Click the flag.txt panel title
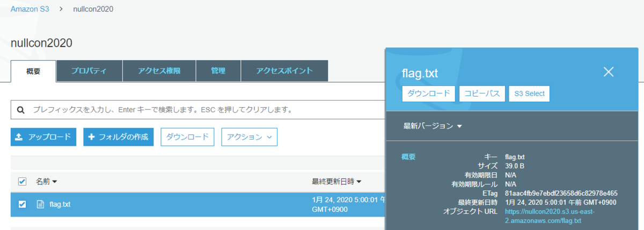Image resolution: width=644 pixels, height=230 pixels. [420, 74]
